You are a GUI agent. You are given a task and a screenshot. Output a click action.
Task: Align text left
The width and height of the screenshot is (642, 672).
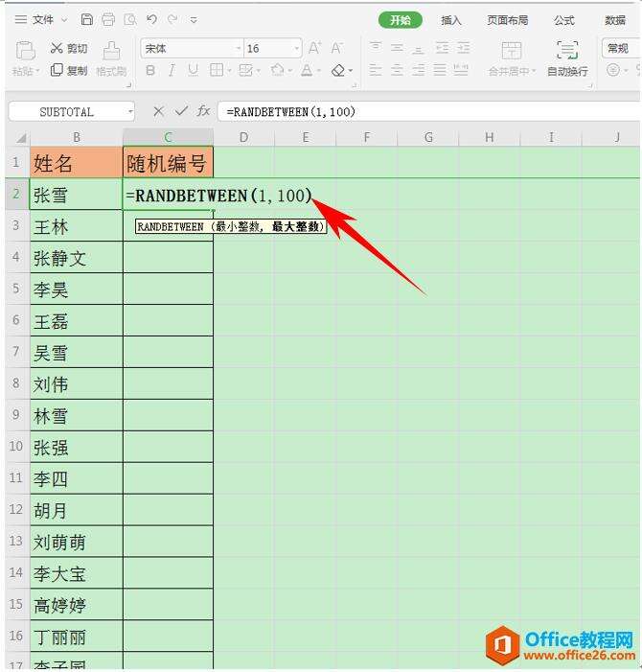point(376,70)
